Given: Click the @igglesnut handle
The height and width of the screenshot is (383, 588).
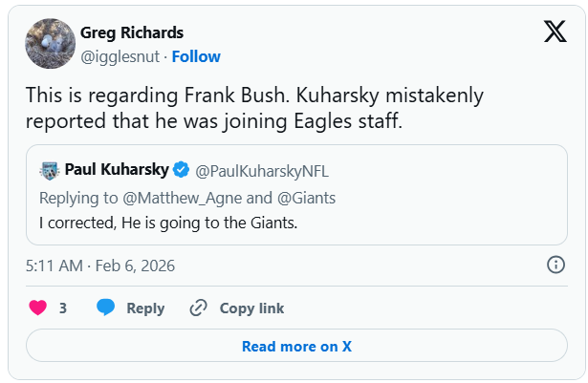Looking at the screenshot, I should point(116,56).
